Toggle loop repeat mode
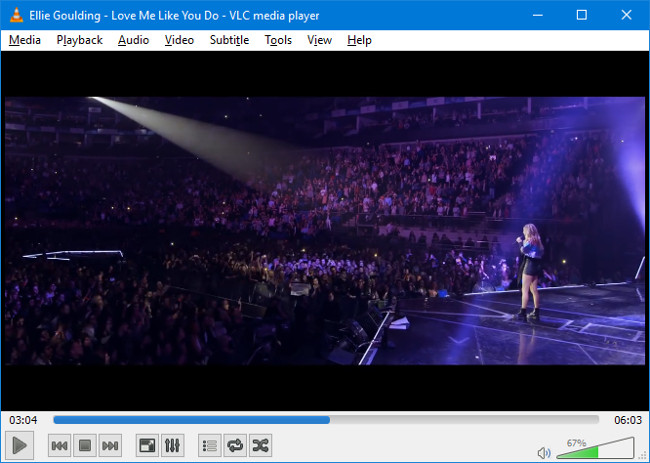This screenshot has height=463, width=650. (x=235, y=445)
